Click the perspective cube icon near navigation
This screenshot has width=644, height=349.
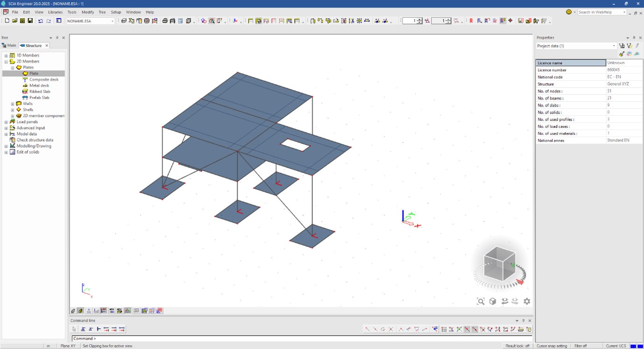click(493, 301)
